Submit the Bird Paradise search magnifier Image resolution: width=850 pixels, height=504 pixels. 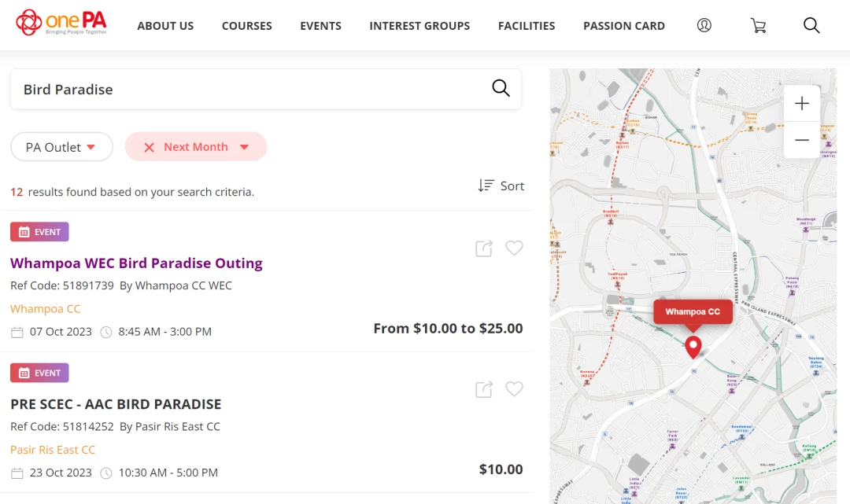point(501,88)
